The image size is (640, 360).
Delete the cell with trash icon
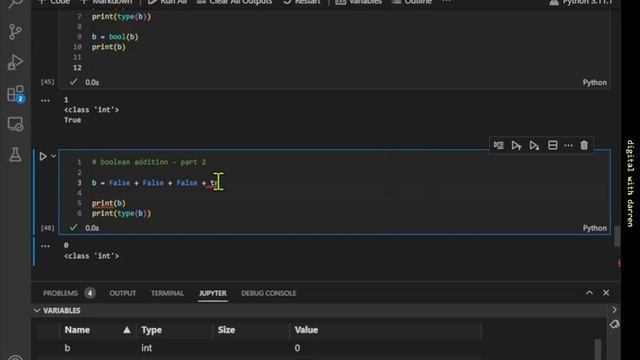point(584,145)
